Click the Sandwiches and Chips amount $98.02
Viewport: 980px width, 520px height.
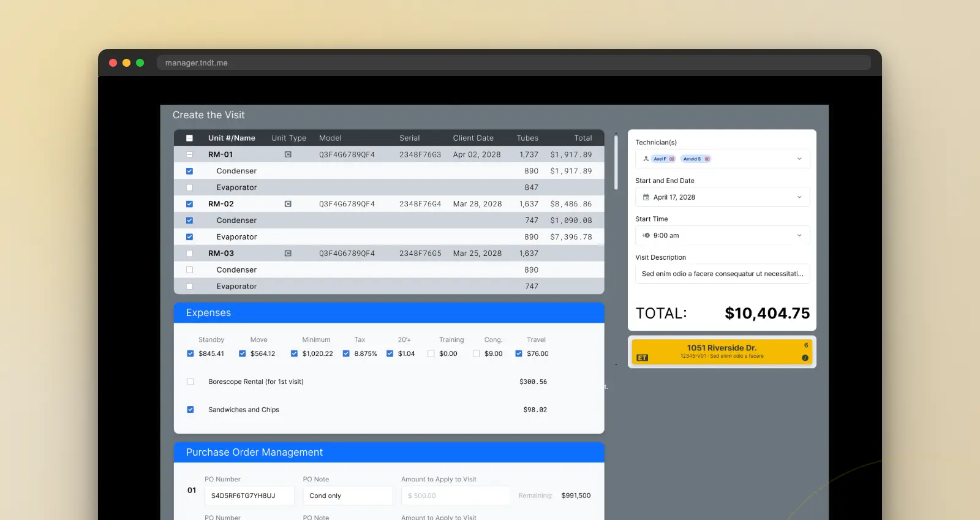(x=535, y=410)
